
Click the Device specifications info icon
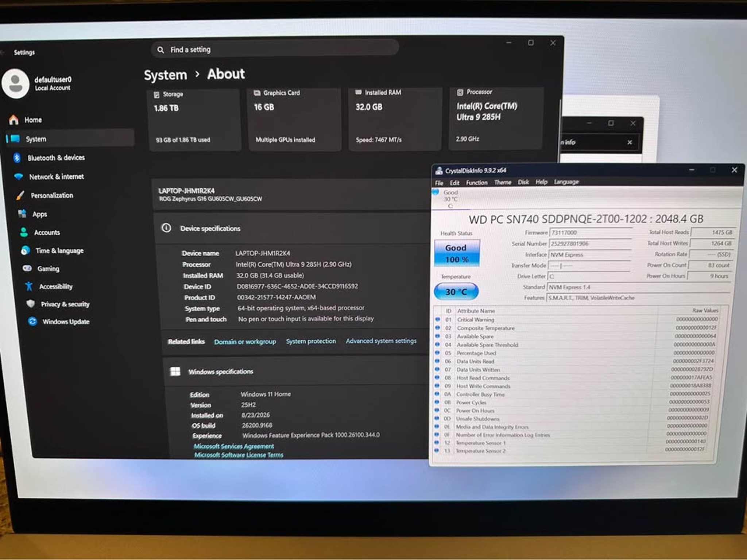166,228
